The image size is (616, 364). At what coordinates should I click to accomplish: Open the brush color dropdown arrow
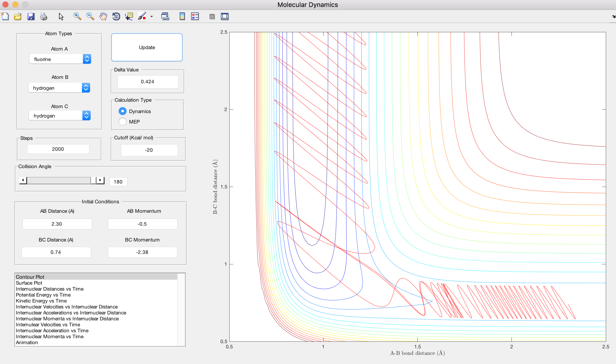[152, 17]
